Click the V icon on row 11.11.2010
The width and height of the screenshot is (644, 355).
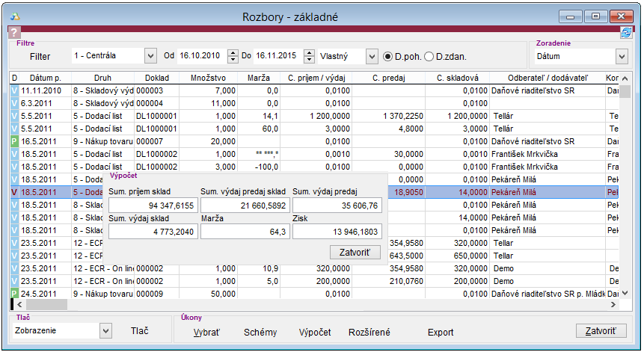point(14,90)
